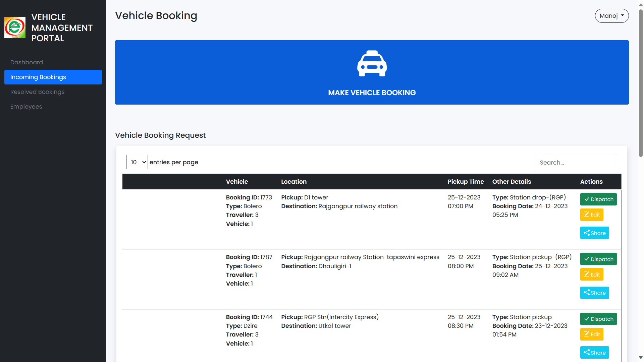Open the entries per page selector
The height and width of the screenshot is (362, 644).
[x=137, y=162]
